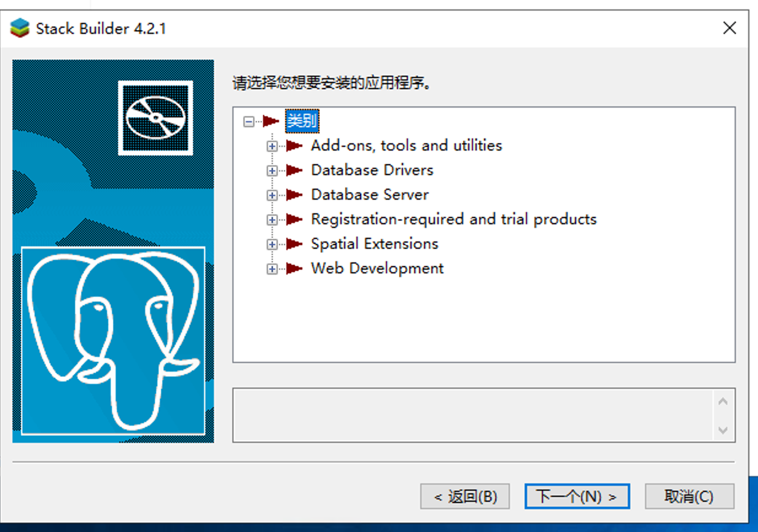Click the PostgreSQL elephant logo image
Screen dimensions: 758x532
(113, 340)
